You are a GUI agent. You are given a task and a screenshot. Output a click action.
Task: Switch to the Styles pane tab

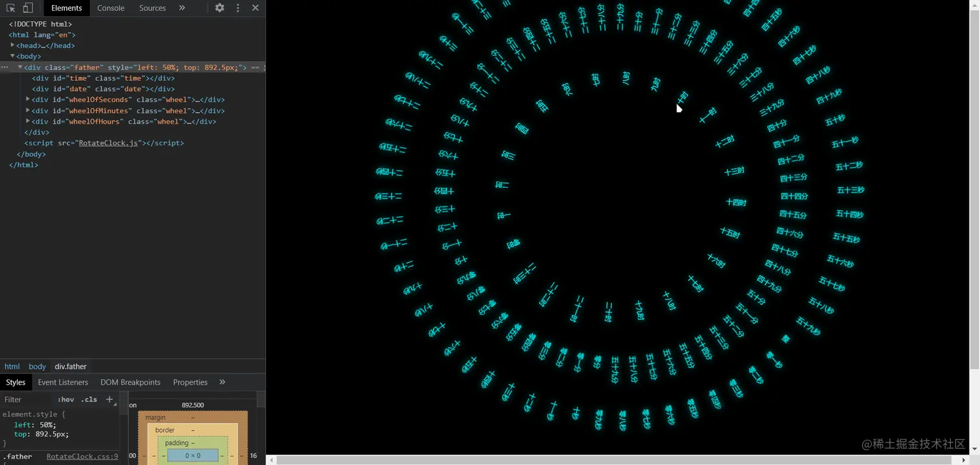16,382
